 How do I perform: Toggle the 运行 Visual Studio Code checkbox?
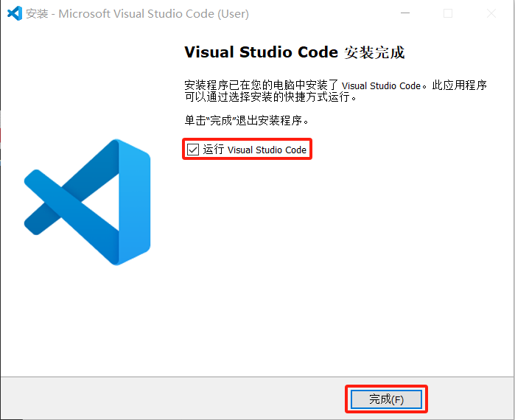(x=193, y=150)
